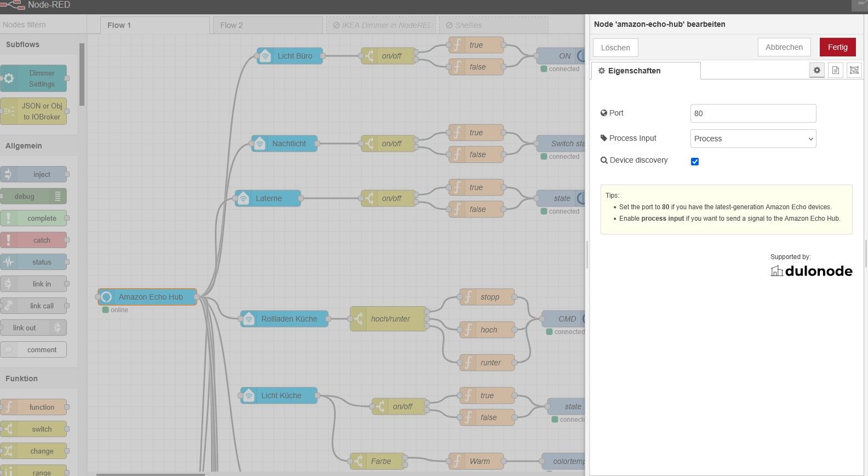Select the link out palette node
868x476 pixels.
tap(34, 328)
